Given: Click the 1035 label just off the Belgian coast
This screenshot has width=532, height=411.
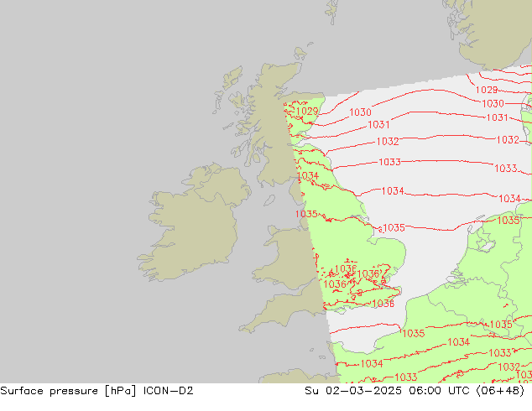Looking at the screenshot, I should (x=413, y=333).
